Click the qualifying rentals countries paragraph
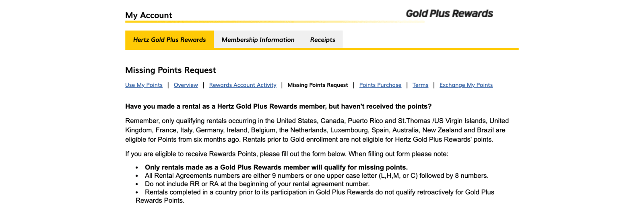This screenshot has height=212, width=644. 317,130
